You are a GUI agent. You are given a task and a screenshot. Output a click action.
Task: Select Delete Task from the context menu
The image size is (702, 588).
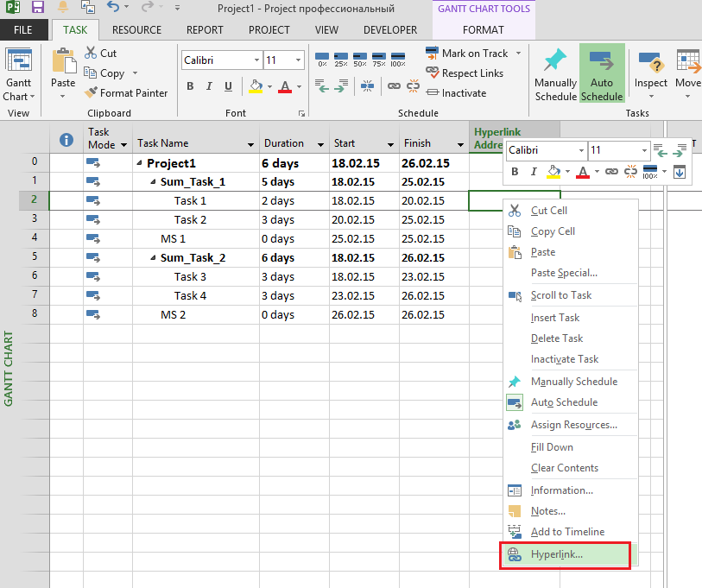click(571, 338)
